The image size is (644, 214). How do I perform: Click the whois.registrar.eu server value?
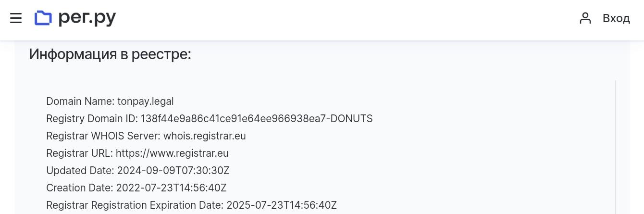(205, 136)
